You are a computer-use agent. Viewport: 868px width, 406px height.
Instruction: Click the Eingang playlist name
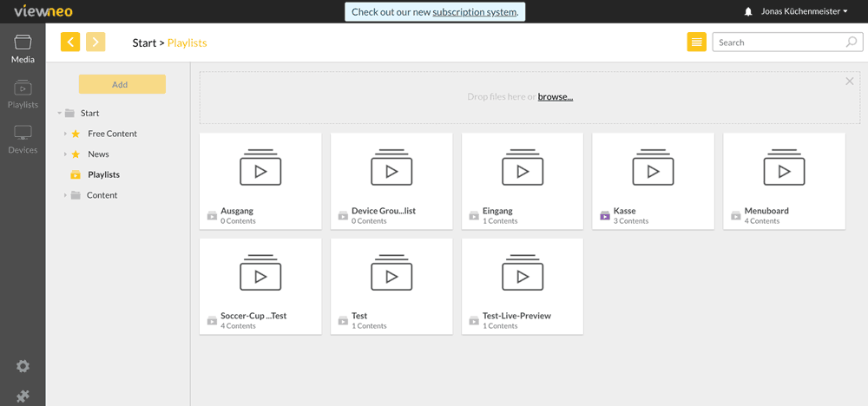497,211
